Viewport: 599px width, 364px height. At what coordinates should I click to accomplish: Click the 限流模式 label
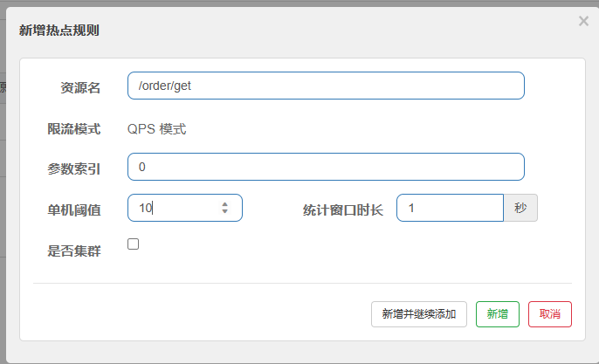(73, 129)
